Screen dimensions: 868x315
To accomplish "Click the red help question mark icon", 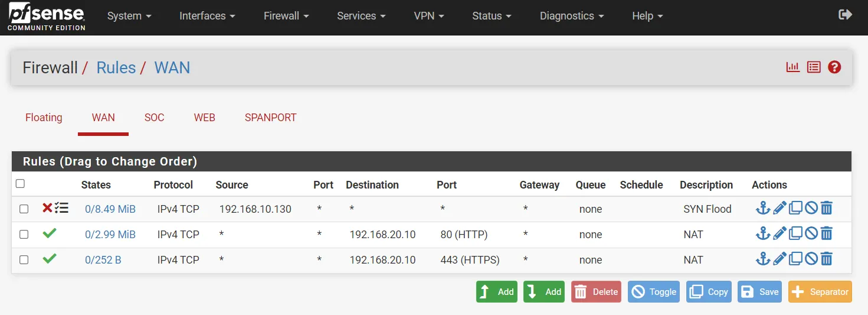I will click(834, 67).
